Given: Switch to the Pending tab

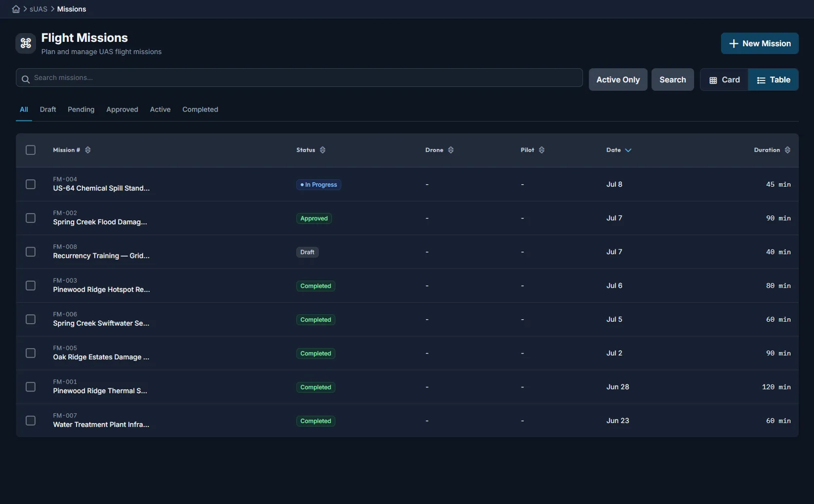Looking at the screenshot, I should [81, 110].
